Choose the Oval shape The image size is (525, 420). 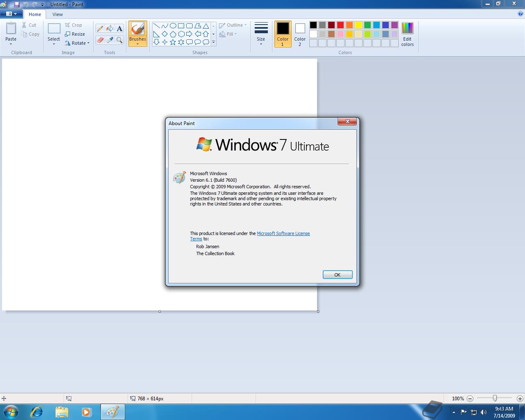tap(173, 26)
